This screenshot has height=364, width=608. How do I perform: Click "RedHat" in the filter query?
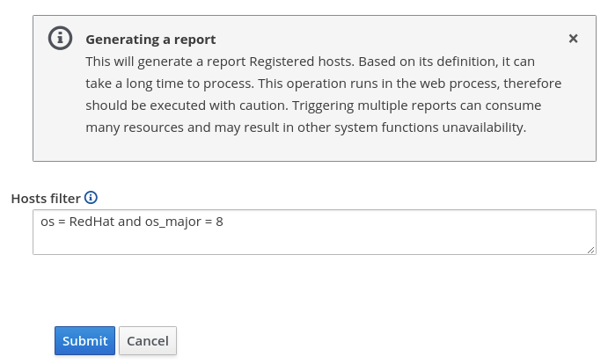pyautogui.click(x=92, y=222)
